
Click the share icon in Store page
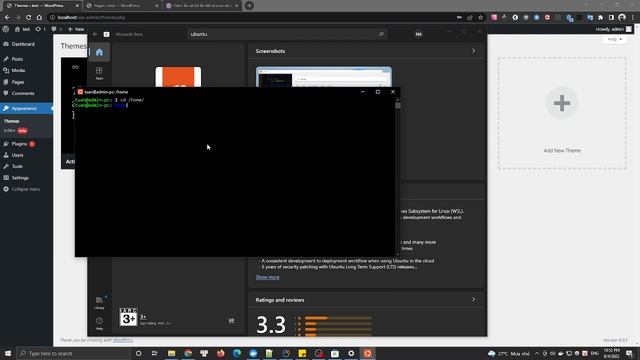coord(231,321)
